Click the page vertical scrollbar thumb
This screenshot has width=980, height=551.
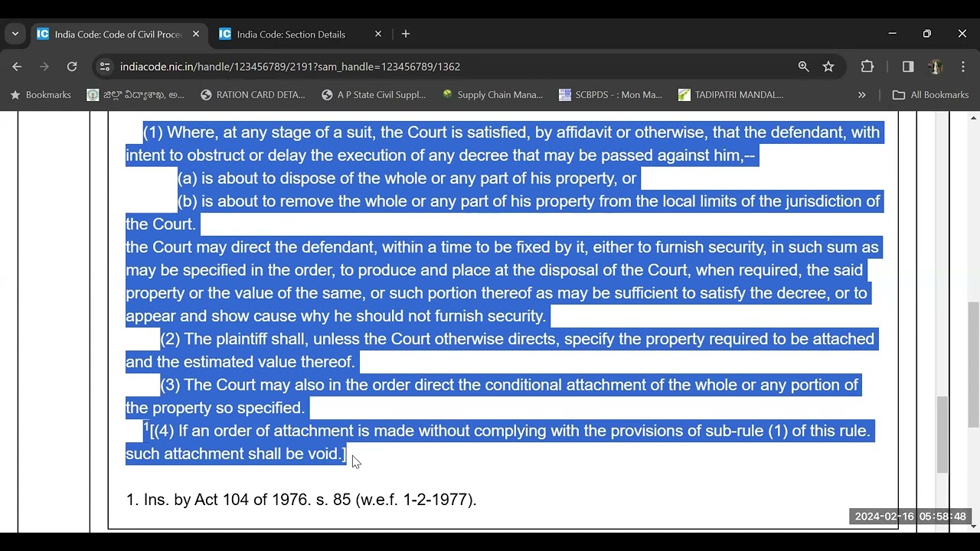click(974, 365)
